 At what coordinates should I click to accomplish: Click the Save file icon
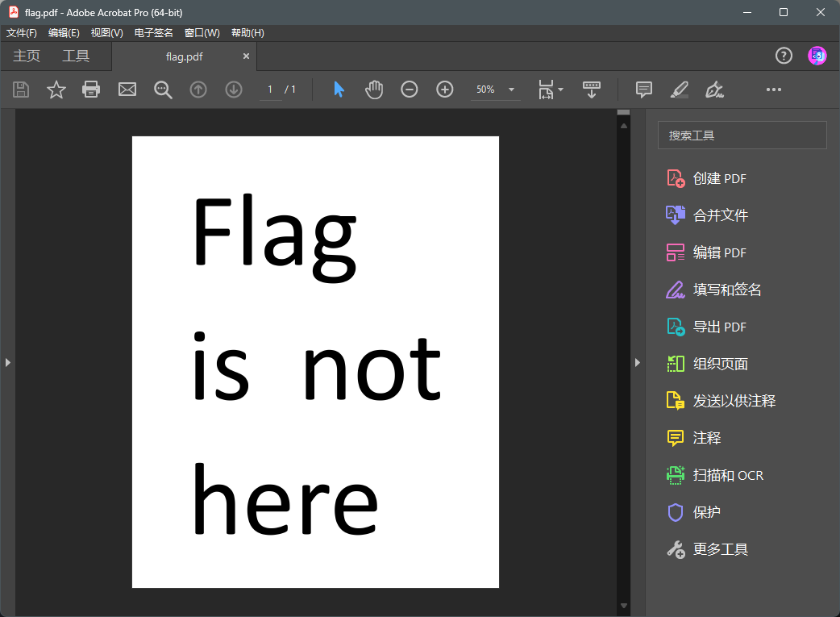click(x=21, y=90)
